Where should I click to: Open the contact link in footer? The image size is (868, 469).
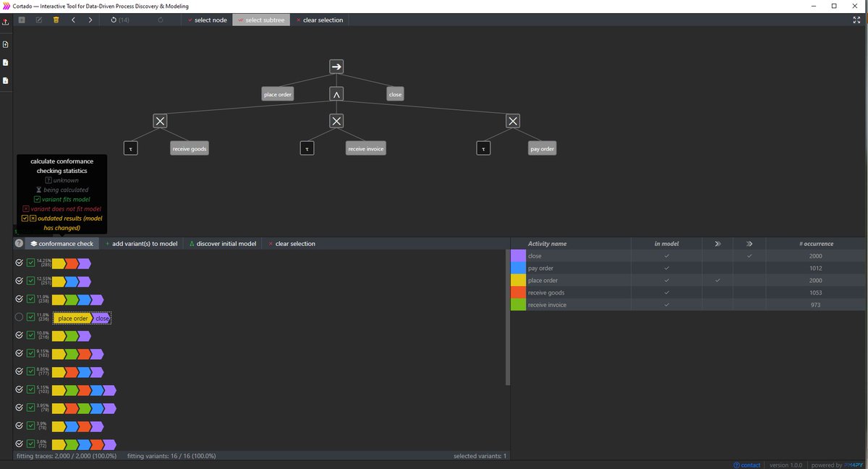click(747, 465)
